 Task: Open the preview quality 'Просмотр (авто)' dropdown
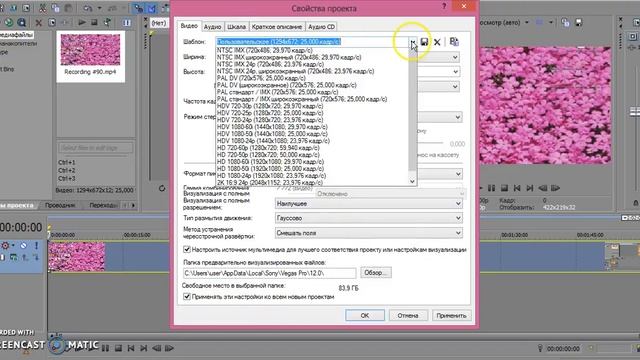(526, 22)
